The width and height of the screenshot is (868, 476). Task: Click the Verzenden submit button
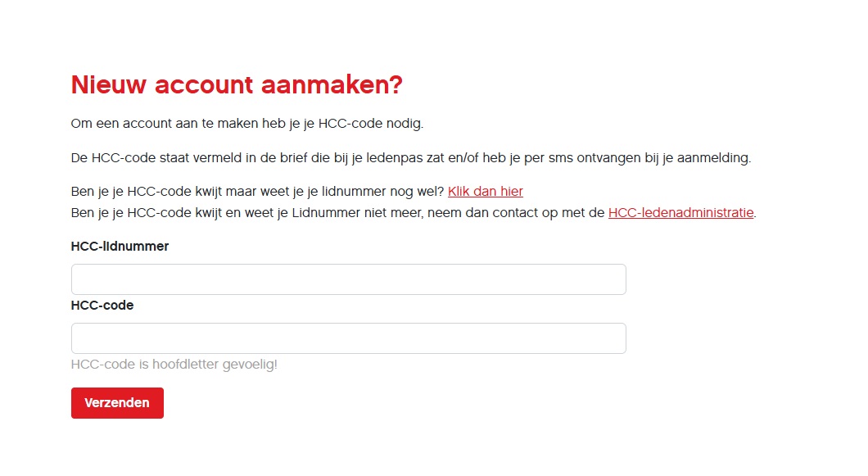(117, 402)
